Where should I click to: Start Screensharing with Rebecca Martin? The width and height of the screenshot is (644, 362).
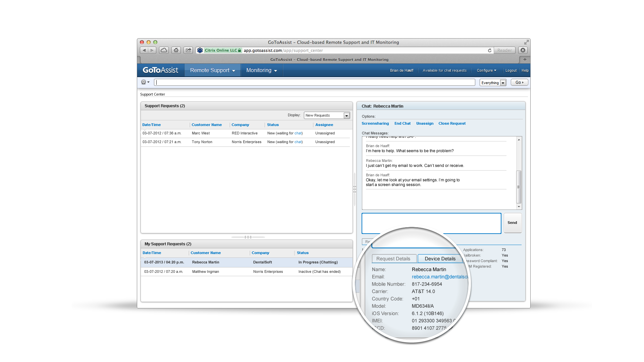point(375,124)
